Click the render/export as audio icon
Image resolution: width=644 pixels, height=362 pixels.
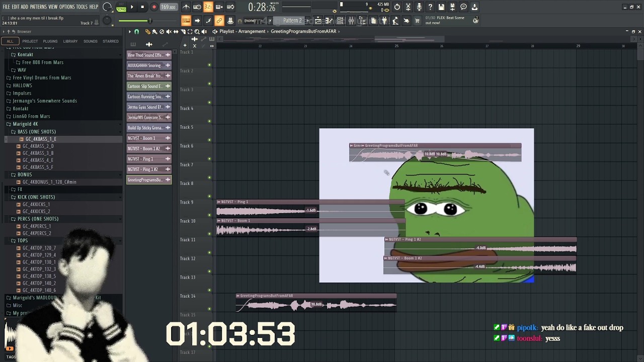coord(452,7)
